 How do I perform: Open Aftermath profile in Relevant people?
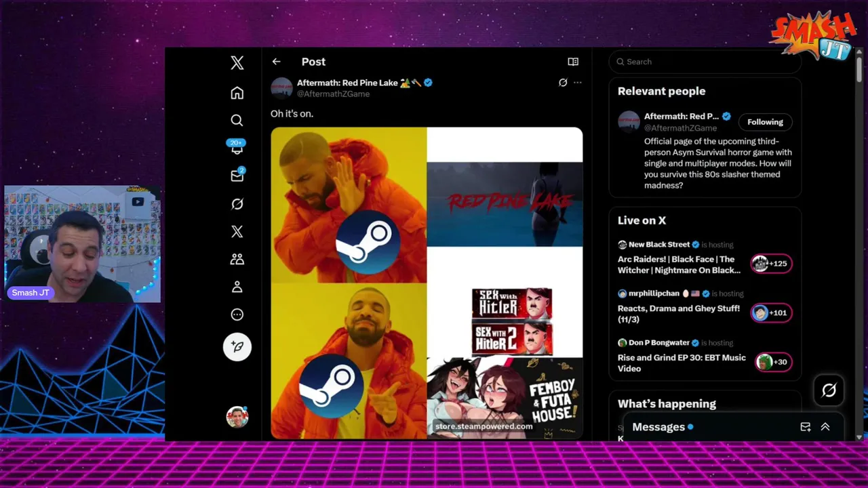point(681,117)
